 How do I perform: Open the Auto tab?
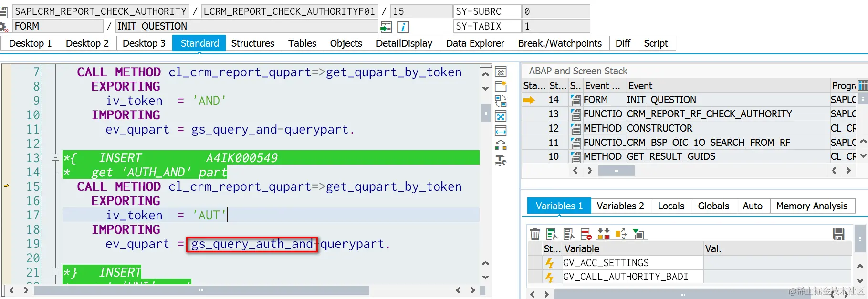click(753, 206)
